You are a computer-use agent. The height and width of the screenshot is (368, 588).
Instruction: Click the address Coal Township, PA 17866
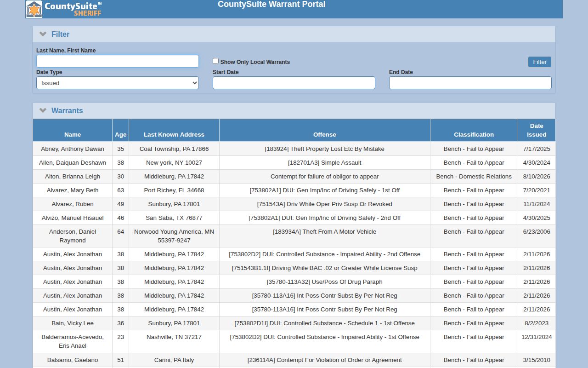(x=174, y=149)
